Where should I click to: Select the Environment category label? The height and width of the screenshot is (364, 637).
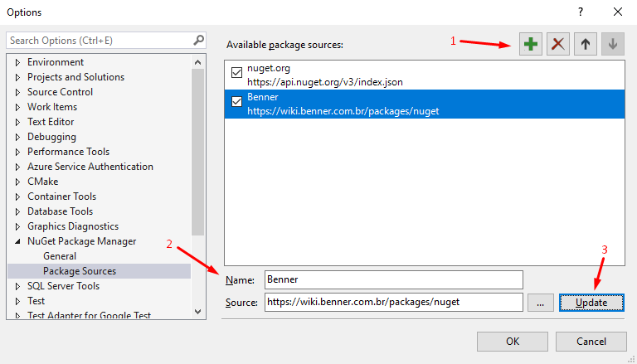56,62
